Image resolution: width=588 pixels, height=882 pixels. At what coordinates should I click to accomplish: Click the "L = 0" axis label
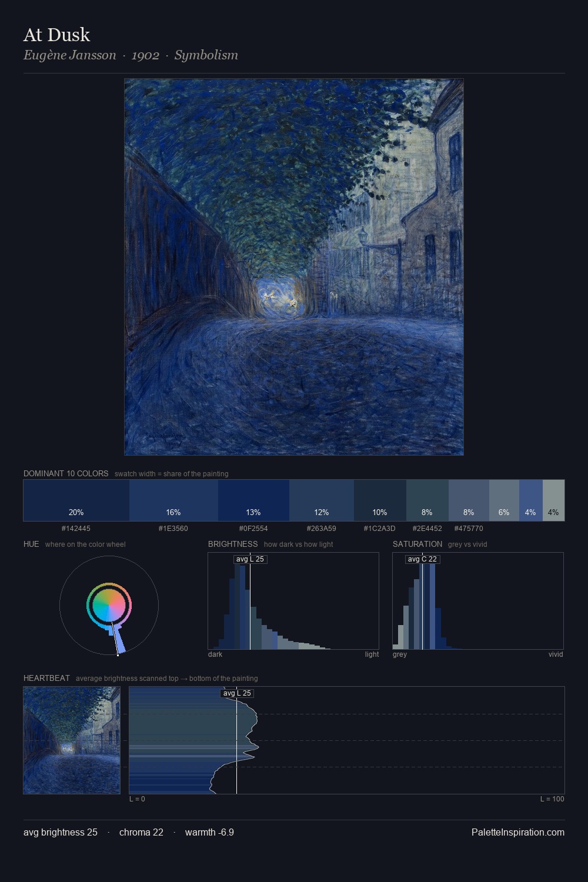click(137, 799)
